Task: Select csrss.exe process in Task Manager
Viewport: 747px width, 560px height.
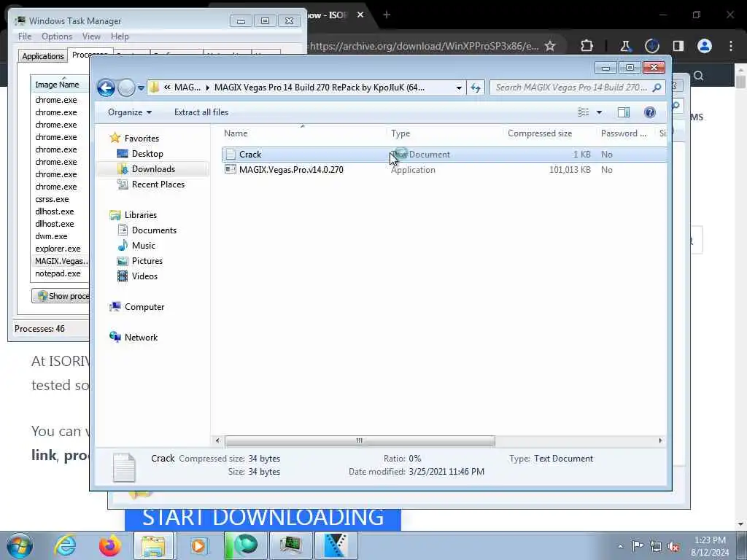Action: [x=52, y=199]
